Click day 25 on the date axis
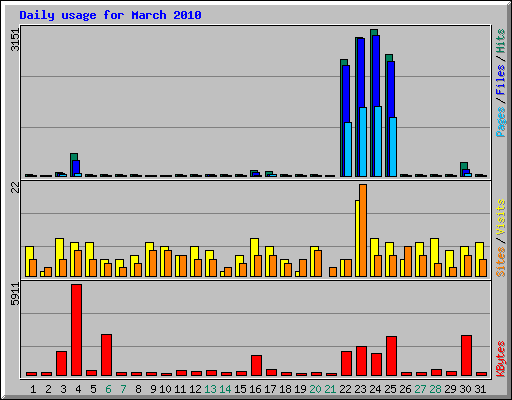The height and width of the screenshot is (400, 512). point(390,389)
